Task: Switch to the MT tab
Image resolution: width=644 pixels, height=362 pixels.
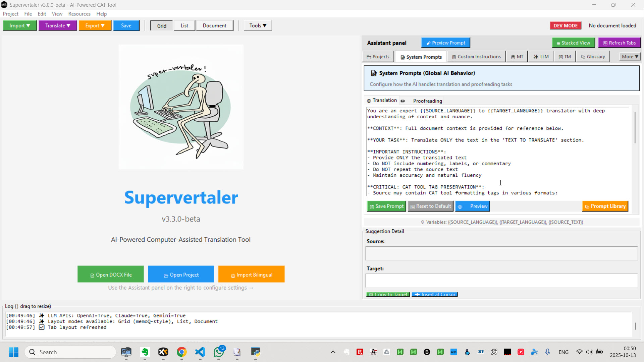Action: 517,57
